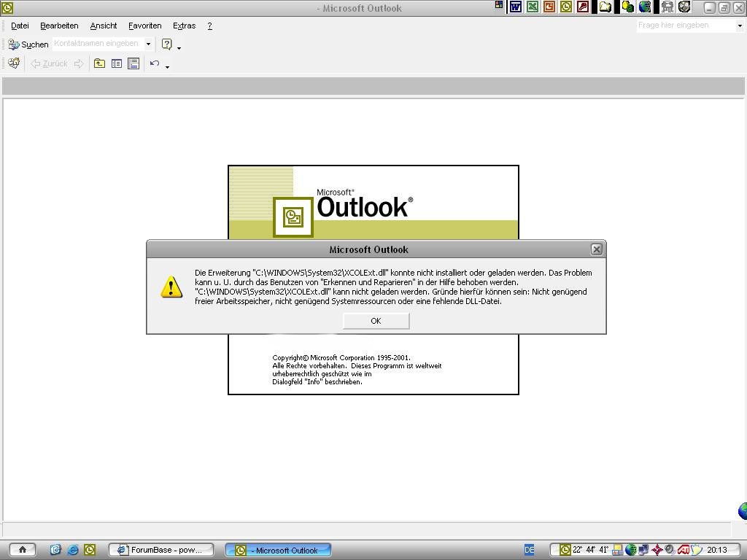Click the Microsoft Outlook help icon
747x560 pixels.
point(167,44)
